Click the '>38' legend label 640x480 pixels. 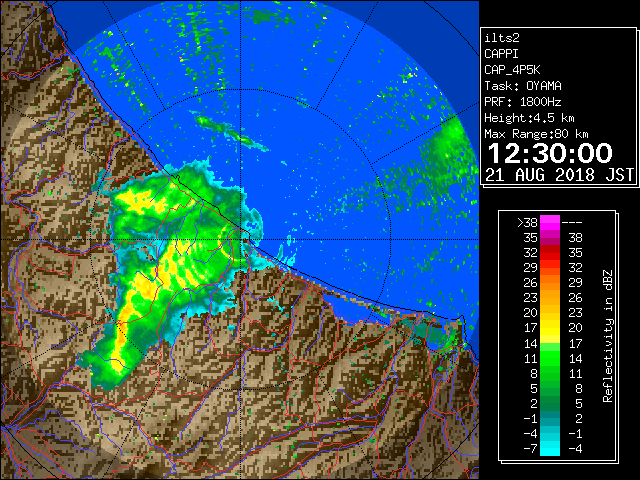[x=527, y=223]
